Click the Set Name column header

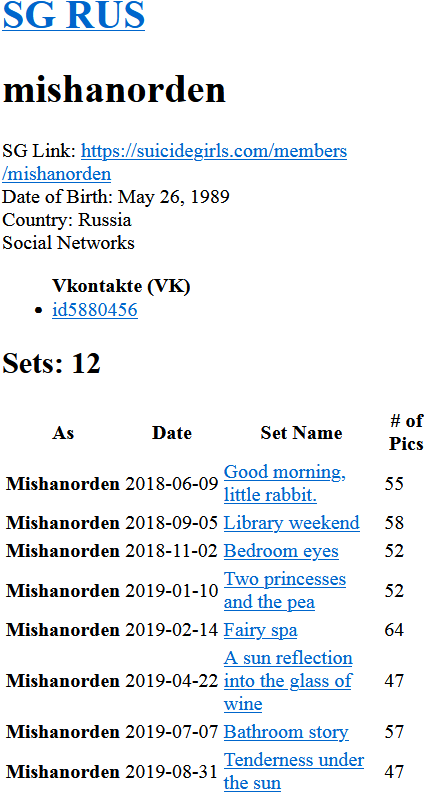pos(301,433)
